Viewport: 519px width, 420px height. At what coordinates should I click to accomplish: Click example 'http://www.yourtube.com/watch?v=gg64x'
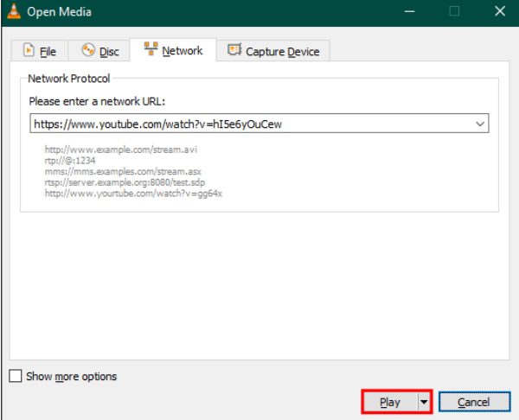pyautogui.click(x=133, y=193)
